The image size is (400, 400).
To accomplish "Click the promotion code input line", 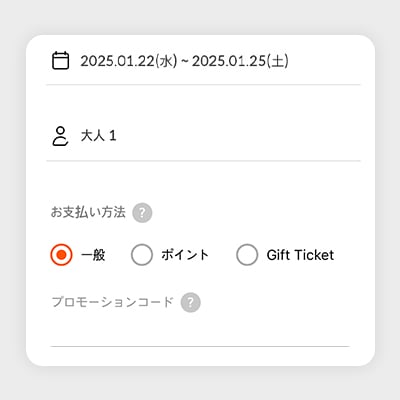I will 200,333.
